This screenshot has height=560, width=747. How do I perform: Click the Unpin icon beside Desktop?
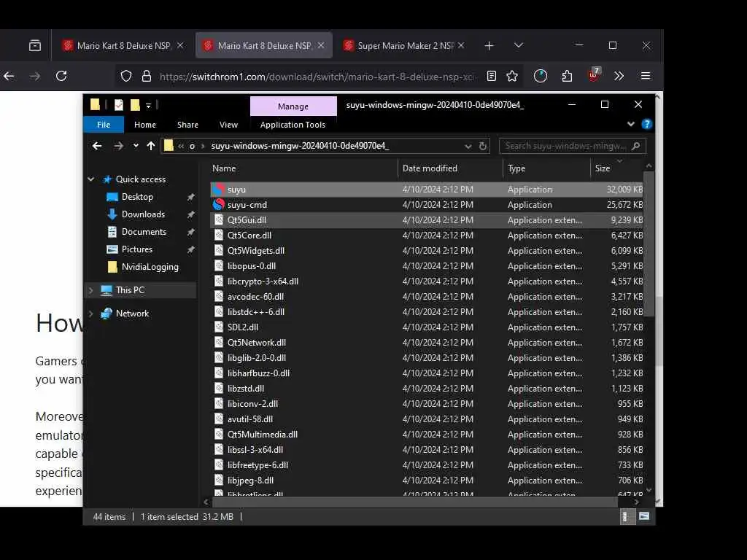click(190, 197)
